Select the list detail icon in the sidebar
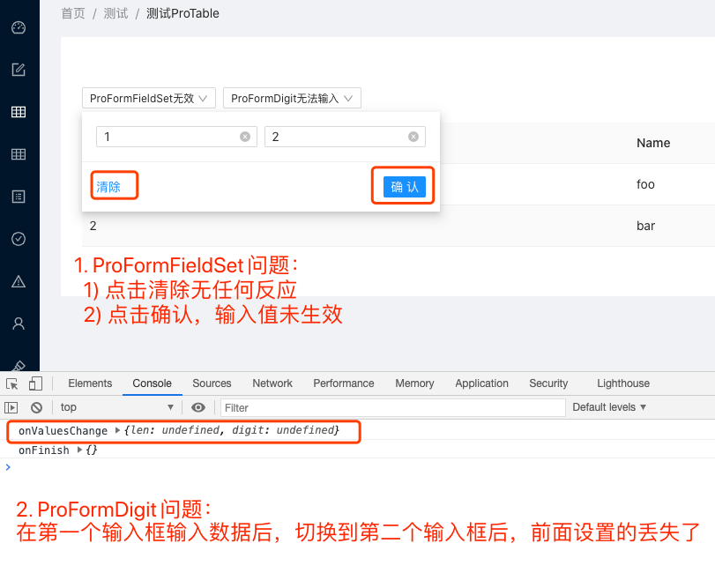The image size is (715, 588). tap(19, 197)
